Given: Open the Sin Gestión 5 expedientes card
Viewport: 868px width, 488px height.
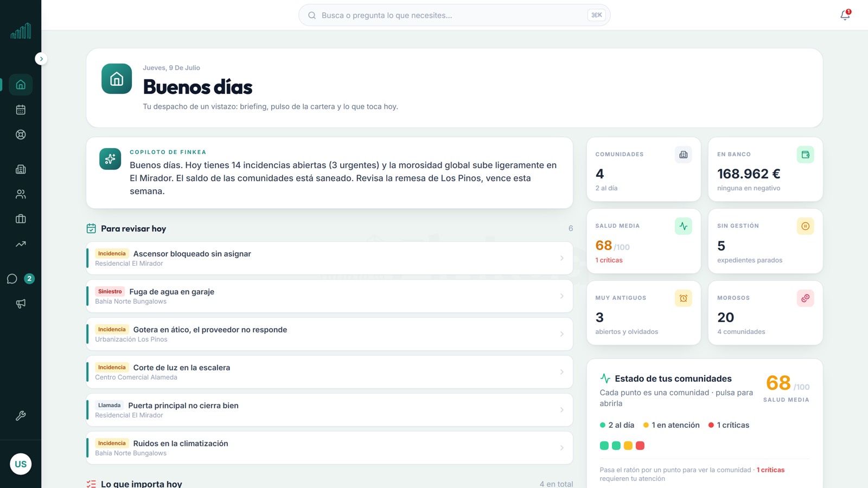Looking at the screenshot, I should coord(765,241).
